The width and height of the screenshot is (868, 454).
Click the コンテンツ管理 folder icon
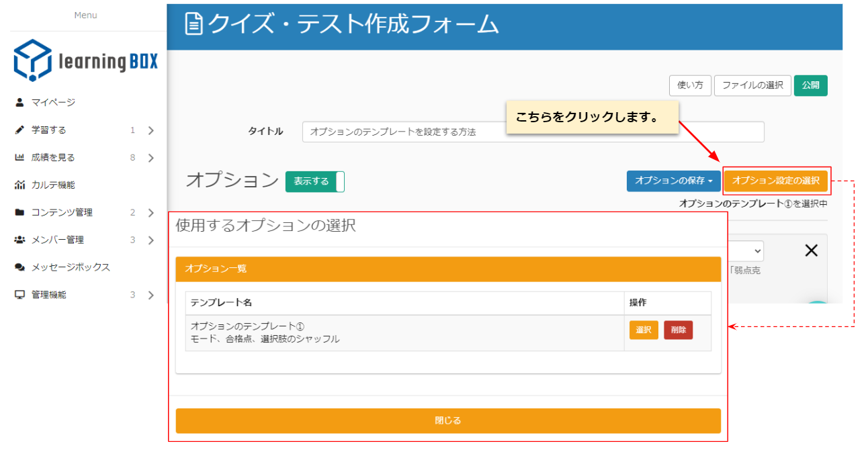[x=19, y=213]
